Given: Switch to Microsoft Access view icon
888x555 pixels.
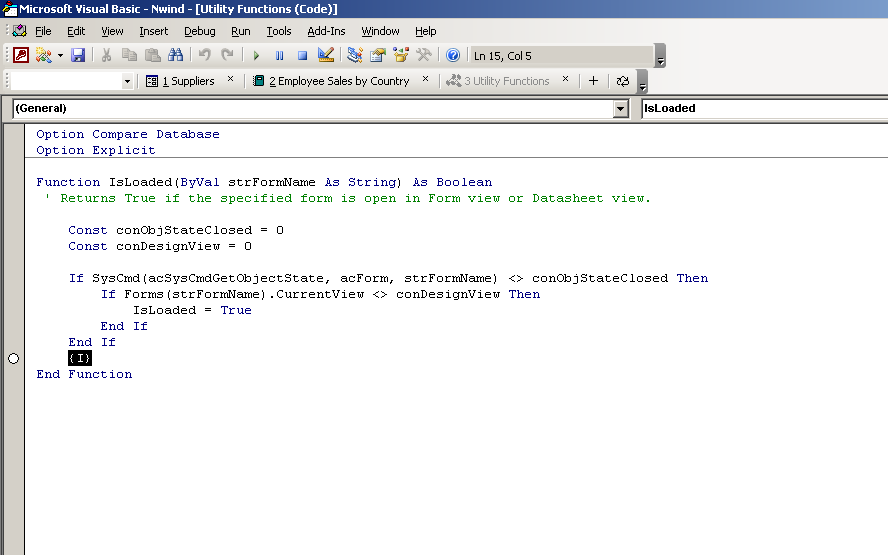Looking at the screenshot, I should coord(21,55).
